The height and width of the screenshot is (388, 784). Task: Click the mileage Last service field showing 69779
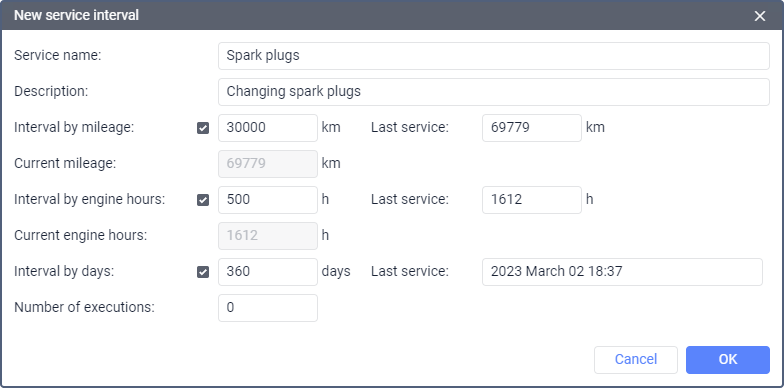tap(532, 128)
